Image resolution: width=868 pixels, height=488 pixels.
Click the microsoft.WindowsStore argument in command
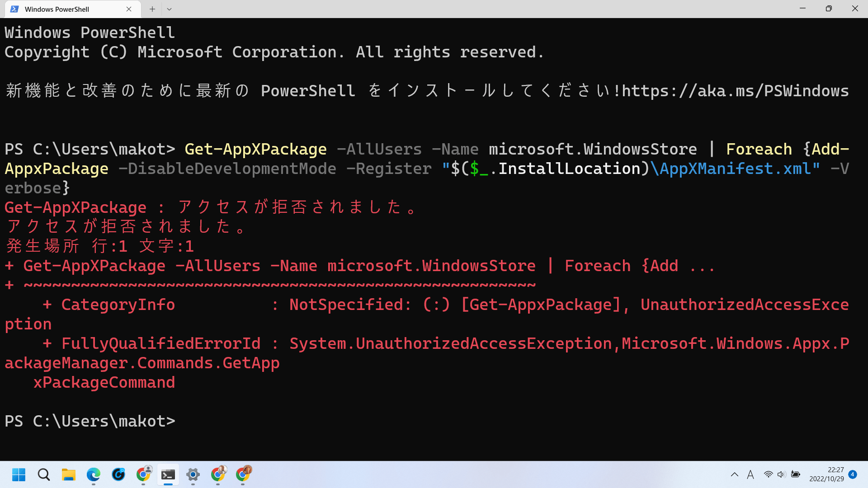tap(593, 149)
